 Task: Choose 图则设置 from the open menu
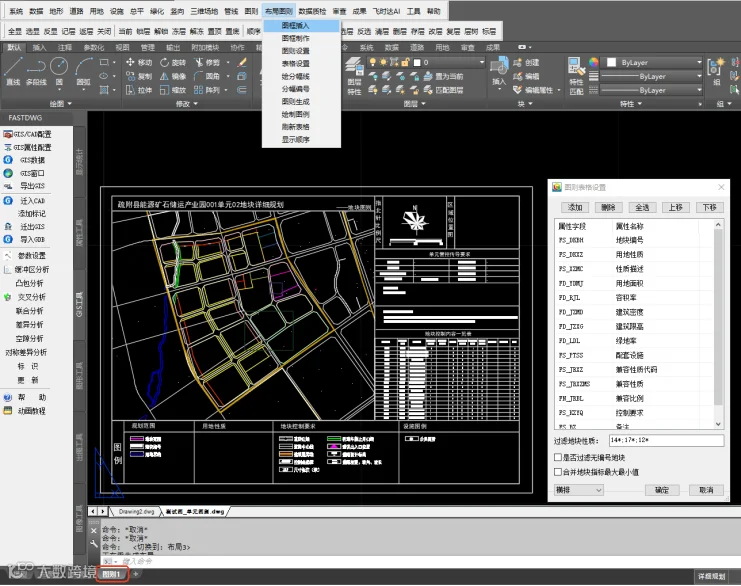pyautogui.click(x=296, y=51)
